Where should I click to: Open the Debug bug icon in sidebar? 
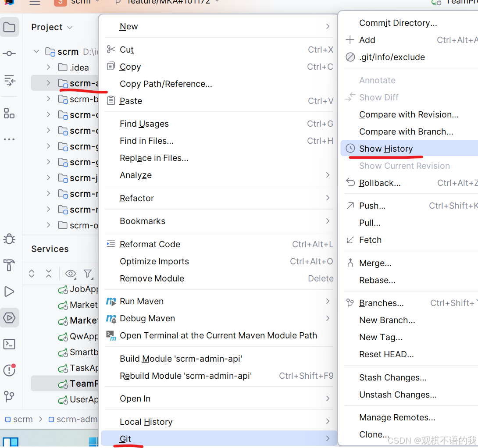point(9,239)
